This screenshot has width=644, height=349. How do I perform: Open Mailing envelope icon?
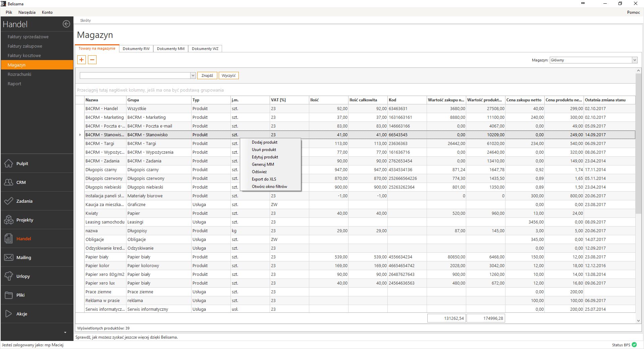(9, 257)
